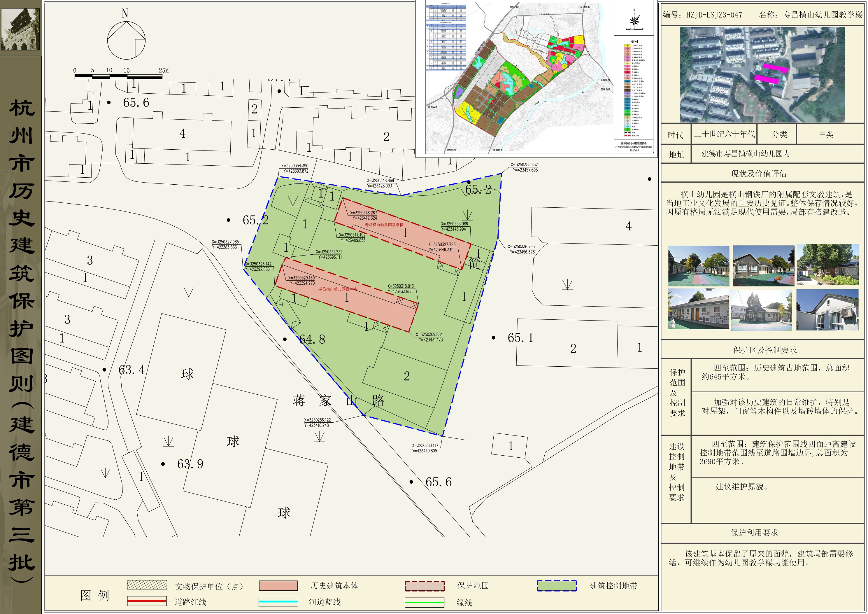Click the 时代 header cell
Screen dimensions: 868x614
click(x=675, y=135)
